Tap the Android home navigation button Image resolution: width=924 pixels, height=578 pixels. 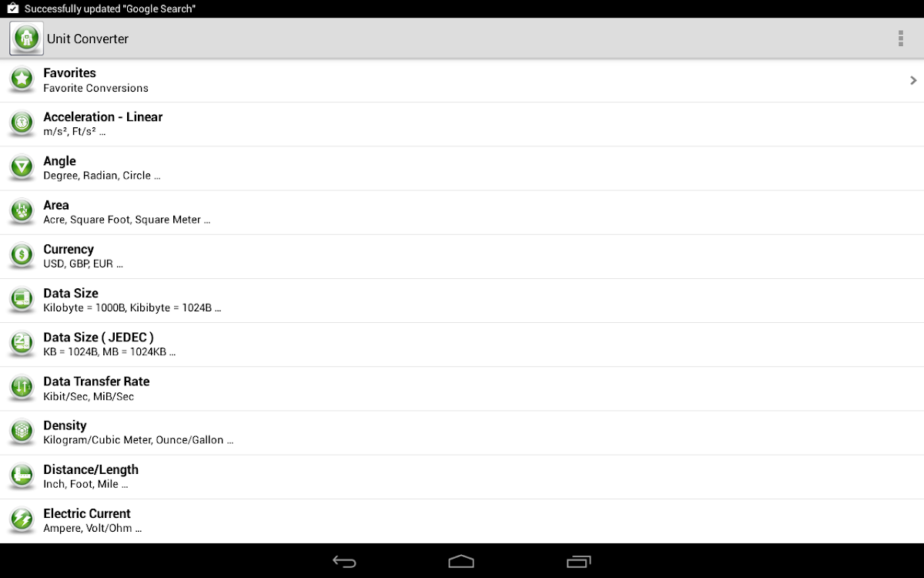[461, 561]
